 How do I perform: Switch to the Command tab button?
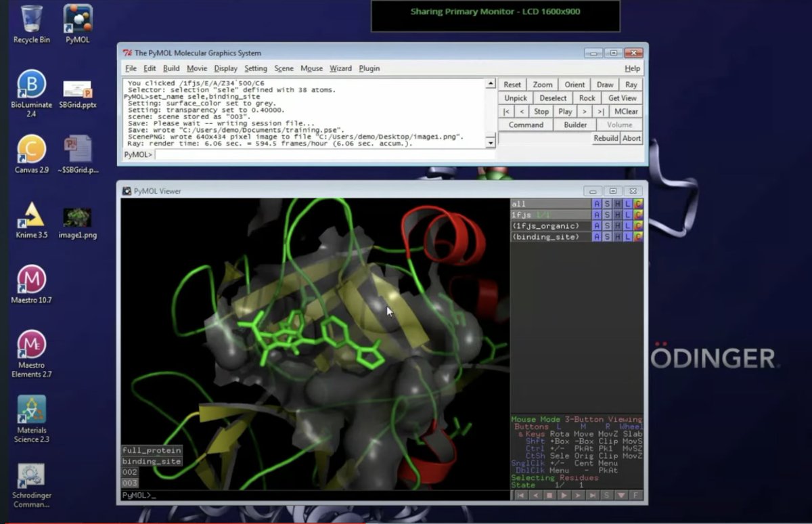click(x=526, y=125)
